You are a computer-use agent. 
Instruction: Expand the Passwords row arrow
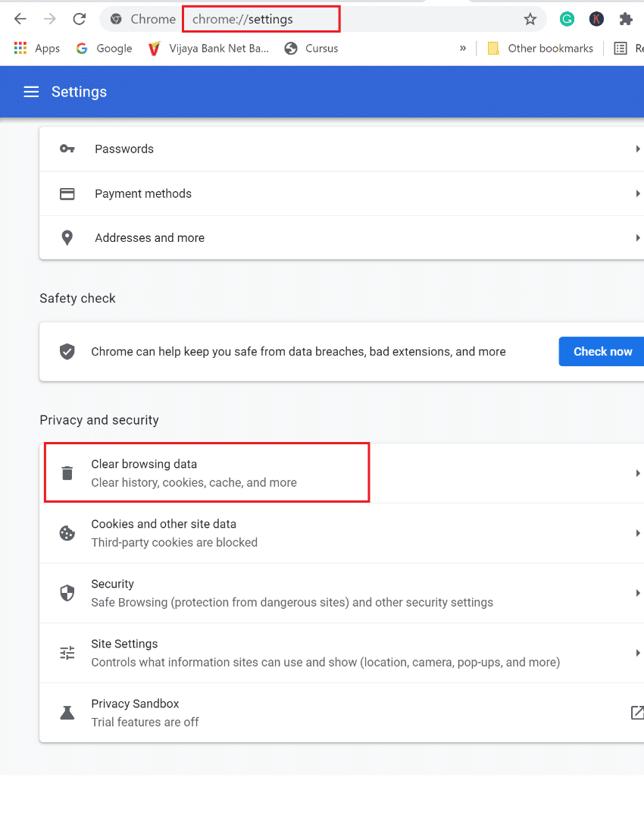pos(639,149)
